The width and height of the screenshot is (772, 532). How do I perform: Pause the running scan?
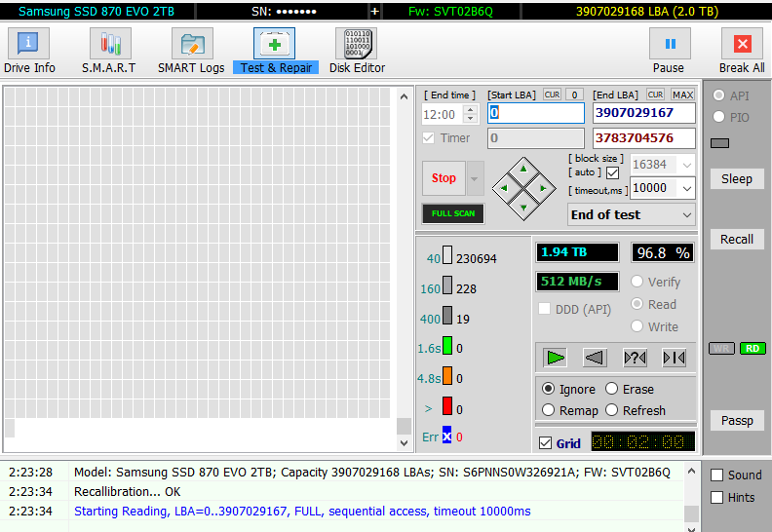click(x=669, y=52)
